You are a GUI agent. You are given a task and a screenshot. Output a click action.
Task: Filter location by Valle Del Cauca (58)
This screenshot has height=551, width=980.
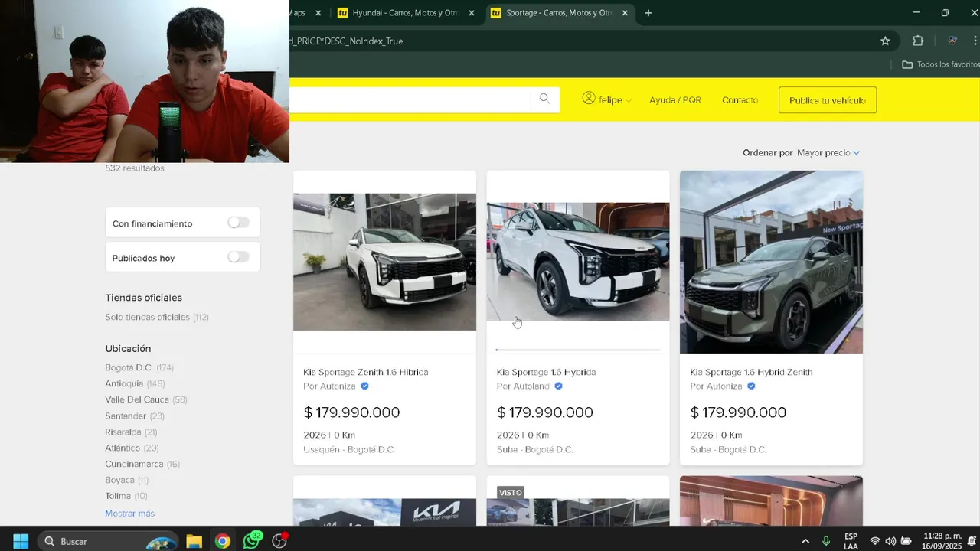146,399
